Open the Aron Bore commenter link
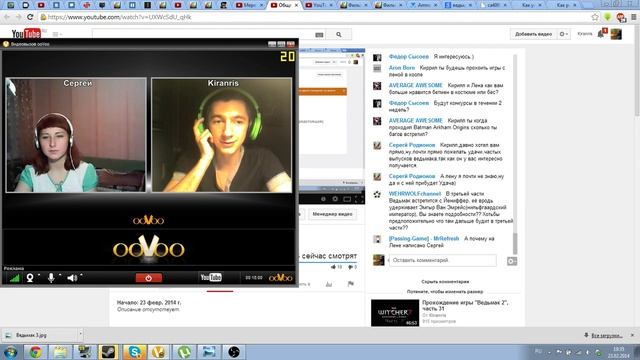The width and height of the screenshot is (640, 360). click(x=402, y=68)
